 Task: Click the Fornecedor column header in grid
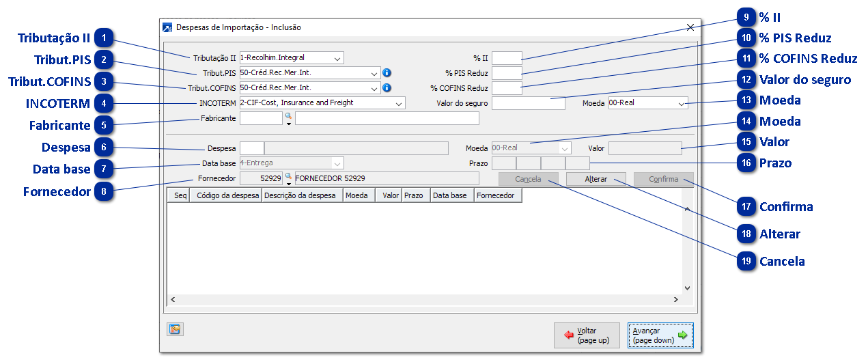(x=498, y=195)
